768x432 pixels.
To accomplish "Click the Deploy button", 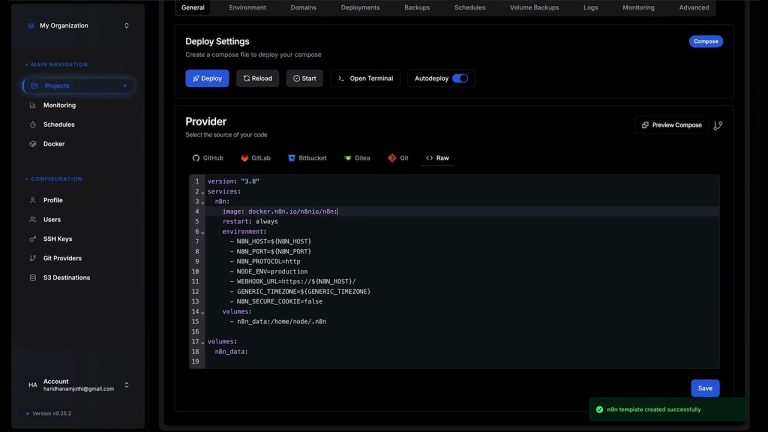I will tap(207, 78).
